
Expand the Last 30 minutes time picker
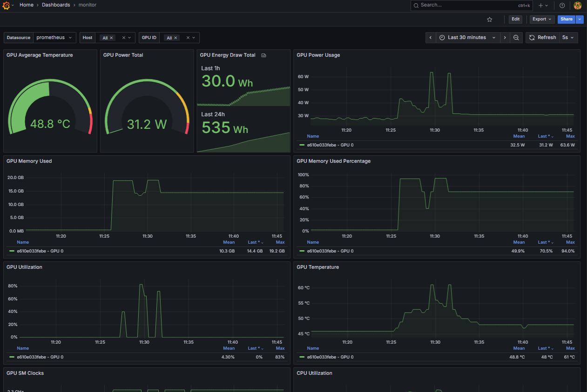click(x=467, y=38)
